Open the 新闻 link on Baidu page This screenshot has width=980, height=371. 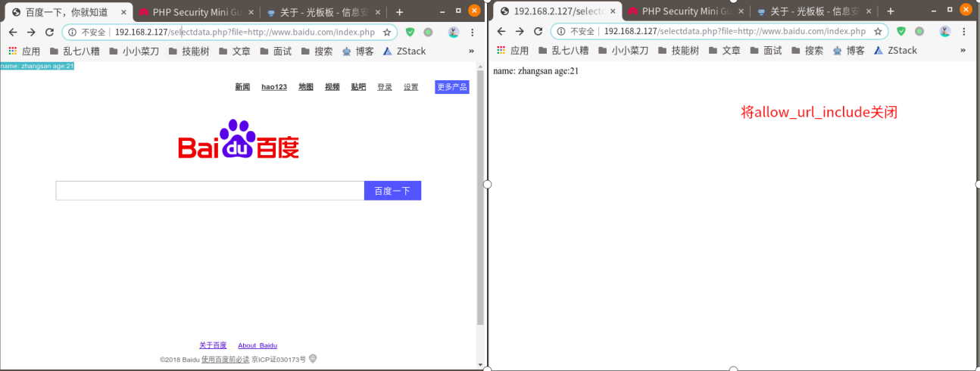pyautogui.click(x=242, y=87)
